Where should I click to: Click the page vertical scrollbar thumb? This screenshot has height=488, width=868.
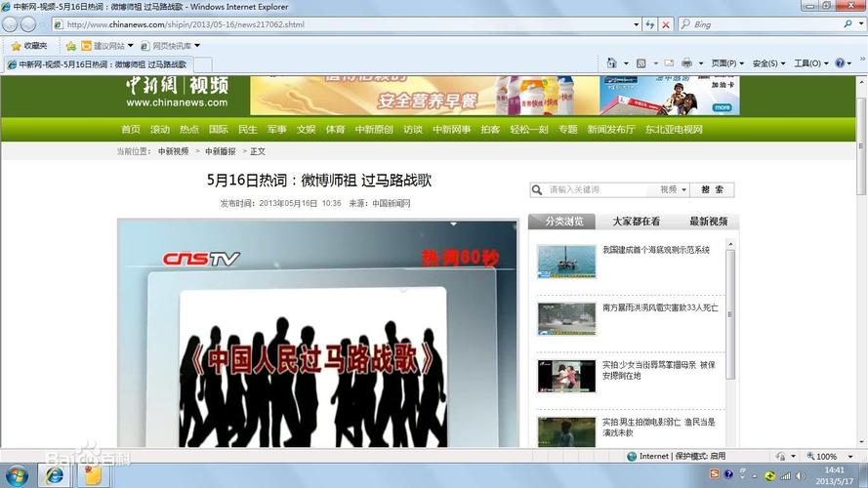coord(861,146)
